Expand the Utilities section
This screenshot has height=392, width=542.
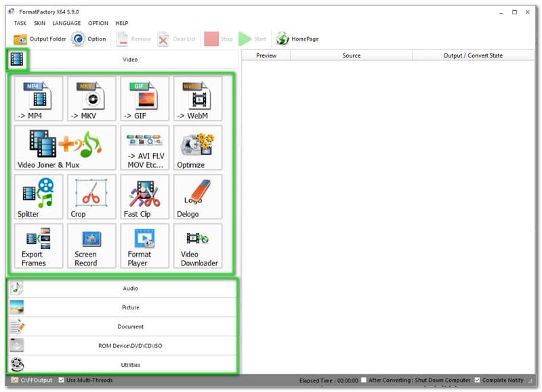pos(130,365)
